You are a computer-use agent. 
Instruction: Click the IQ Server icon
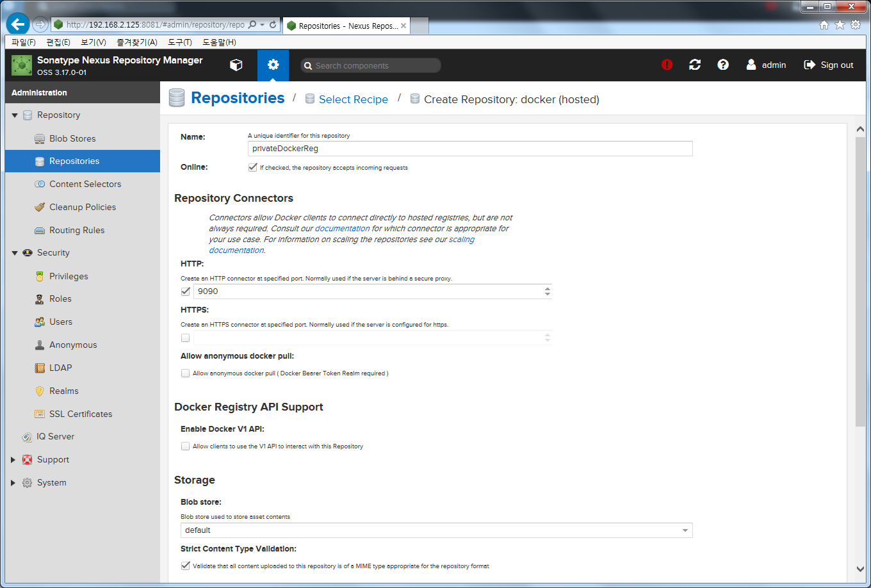tap(27, 437)
